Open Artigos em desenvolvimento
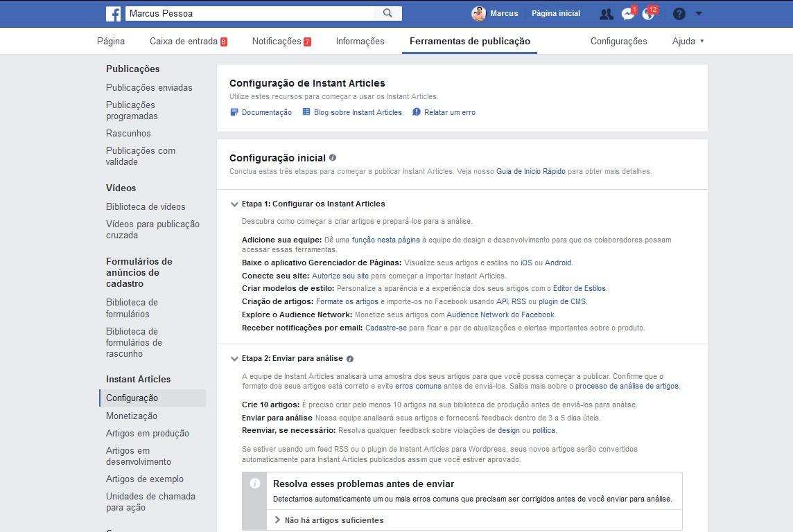This screenshot has width=793, height=532. pyautogui.click(x=139, y=456)
